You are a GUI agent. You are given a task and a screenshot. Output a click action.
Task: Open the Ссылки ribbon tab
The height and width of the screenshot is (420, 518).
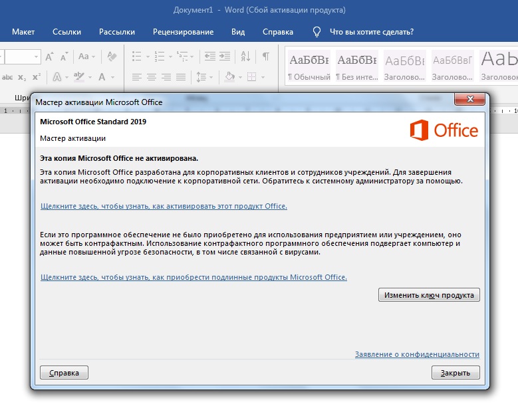coord(66,31)
